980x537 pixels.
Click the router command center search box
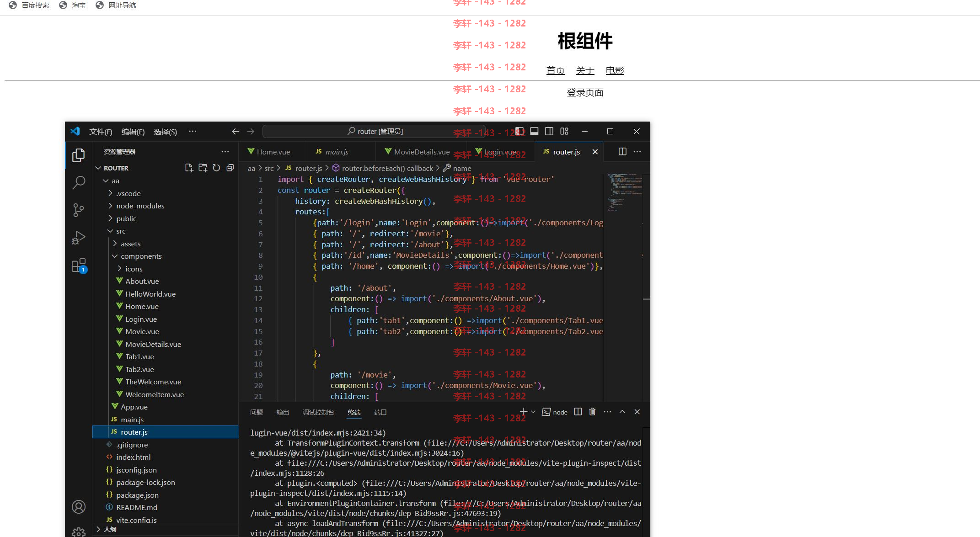(x=374, y=132)
